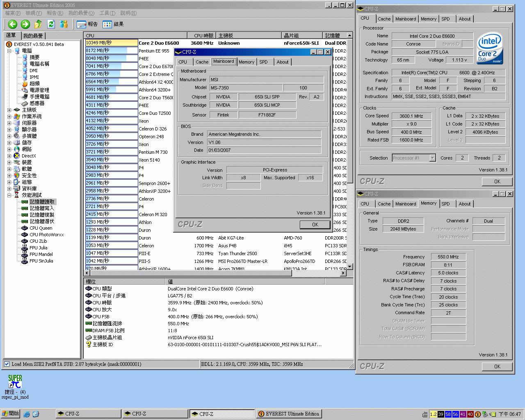Open super_pi_mod desktop shortcut
Viewport: 525px width, 420px height.
[15, 386]
